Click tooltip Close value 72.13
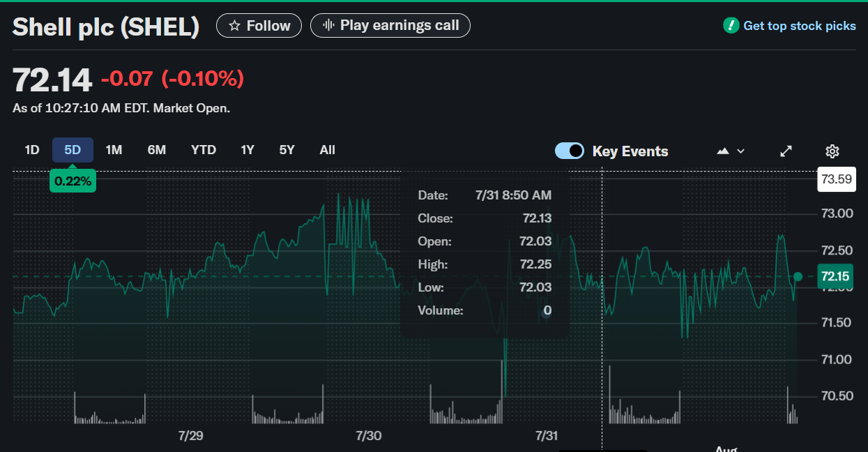This screenshot has height=452, width=868. pyautogui.click(x=537, y=218)
